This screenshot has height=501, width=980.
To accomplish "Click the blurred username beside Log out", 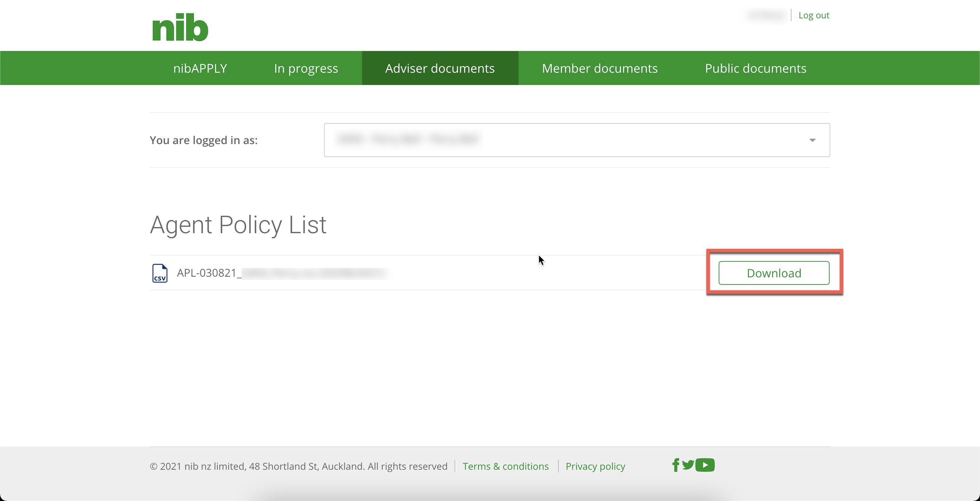I will tap(766, 15).
